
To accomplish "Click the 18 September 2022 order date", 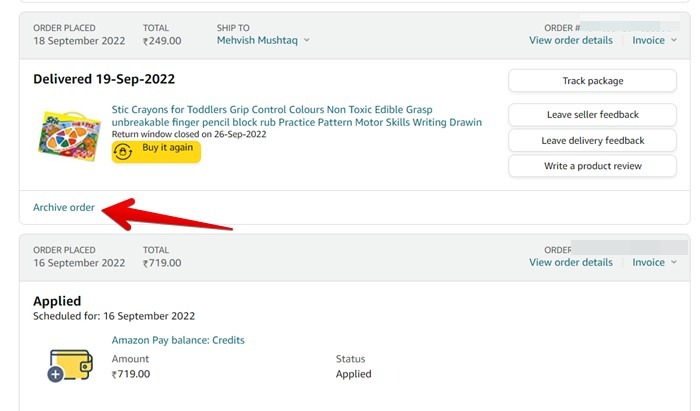I will tap(79, 41).
